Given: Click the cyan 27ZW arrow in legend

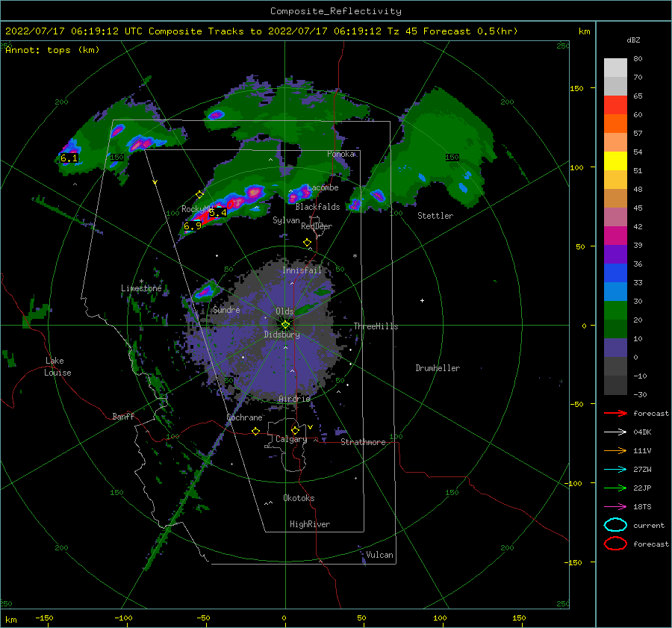Looking at the screenshot, I should click(616, 470).
